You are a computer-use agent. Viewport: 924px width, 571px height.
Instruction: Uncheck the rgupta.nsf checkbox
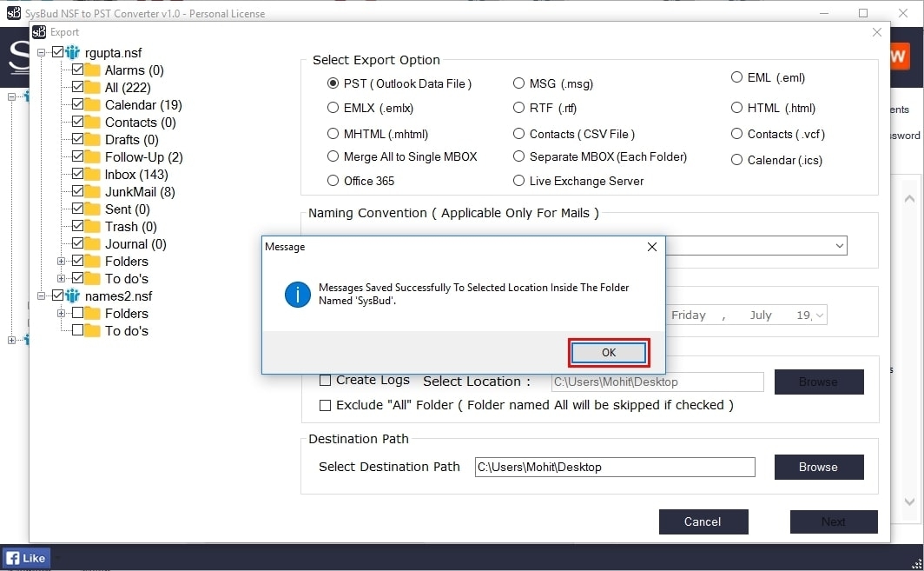click(57, 52)
